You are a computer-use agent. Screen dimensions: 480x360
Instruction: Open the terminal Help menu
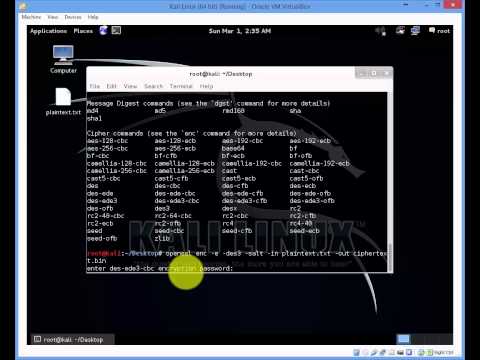(206, 86)
